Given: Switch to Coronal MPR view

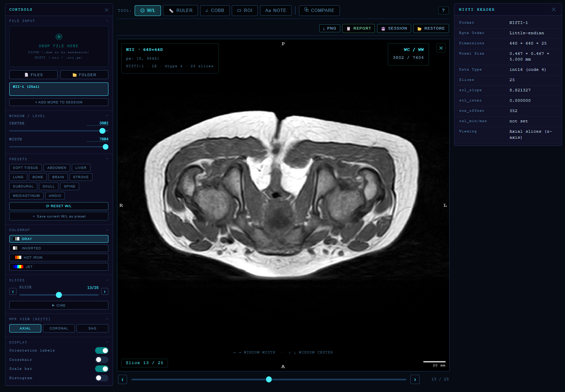Looking at the screenshot, I should [x=59, y=328].
